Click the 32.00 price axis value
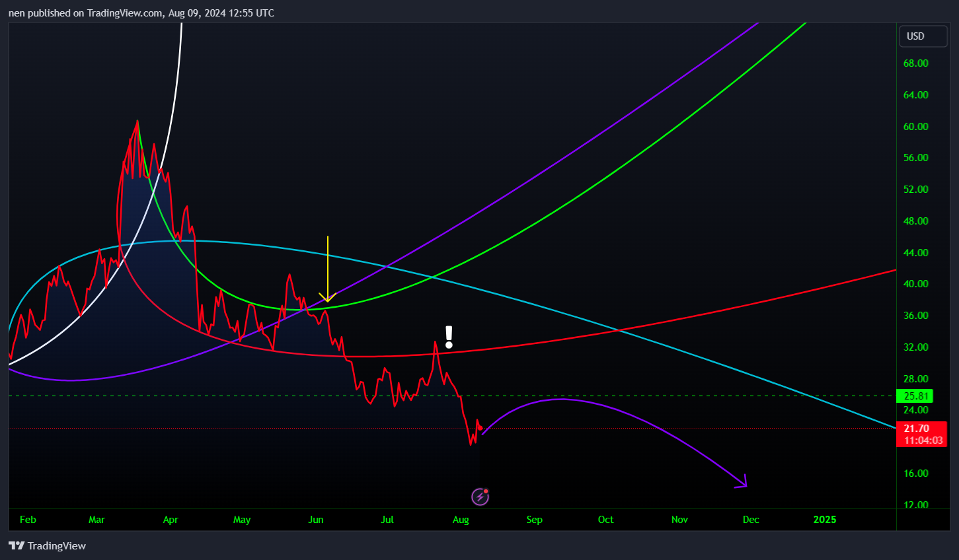Screen dimensions: 959x560 pyautogui.click(x=915, y=347)
